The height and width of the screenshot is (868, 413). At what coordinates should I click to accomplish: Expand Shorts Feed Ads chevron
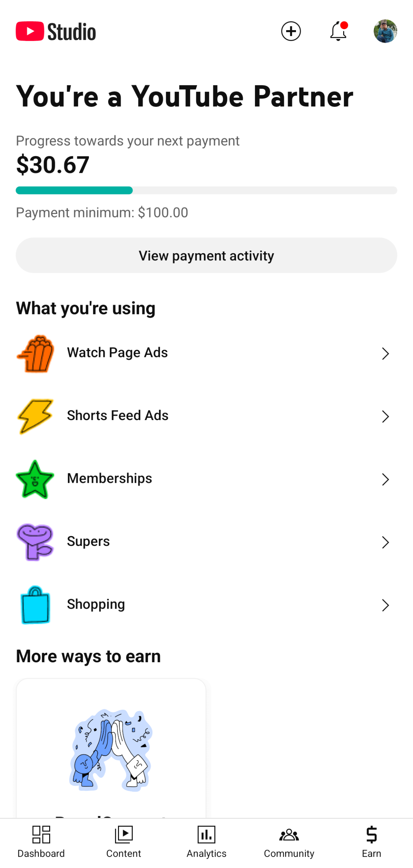[x=385, y=416]
